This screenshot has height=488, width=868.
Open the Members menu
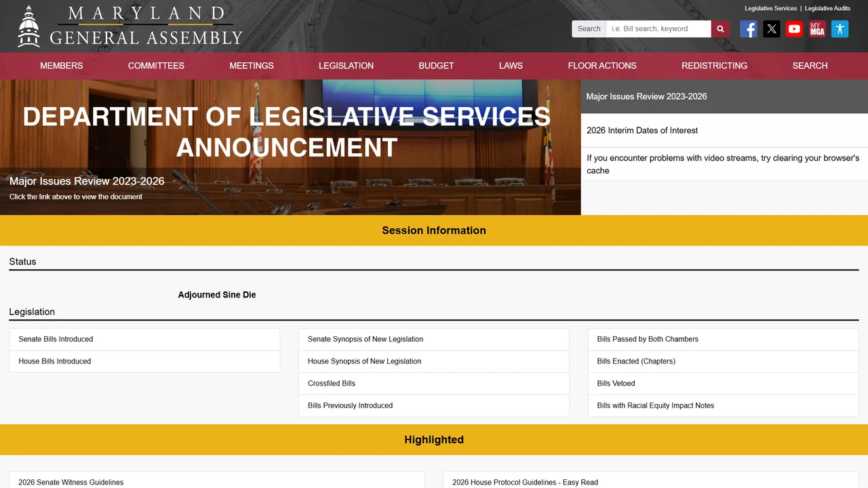click(x=62, y=66)
